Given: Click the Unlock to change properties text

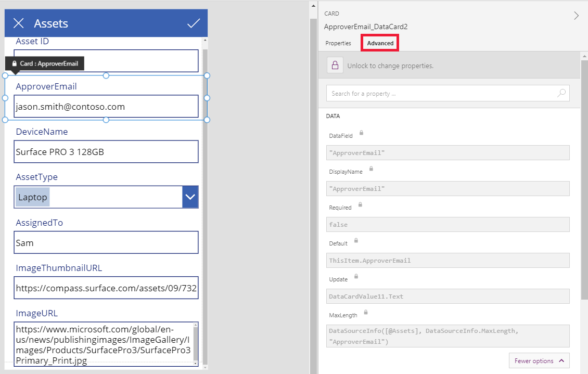Looking at the screenshot, I should pos(390,66).
